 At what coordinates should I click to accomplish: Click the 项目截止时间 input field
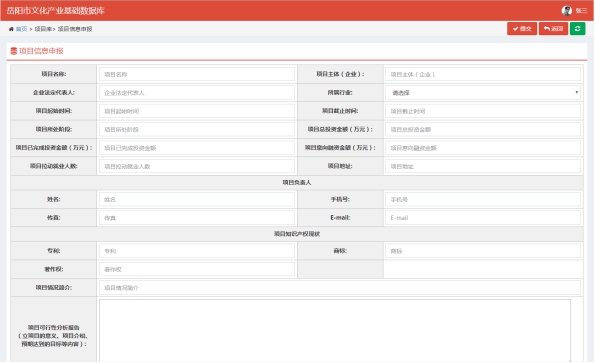[x=483, y=111]
